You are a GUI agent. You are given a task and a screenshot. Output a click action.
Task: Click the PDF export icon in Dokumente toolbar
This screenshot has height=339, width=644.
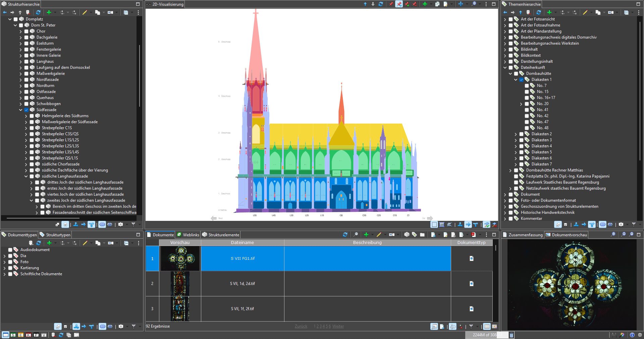point(473,235)
